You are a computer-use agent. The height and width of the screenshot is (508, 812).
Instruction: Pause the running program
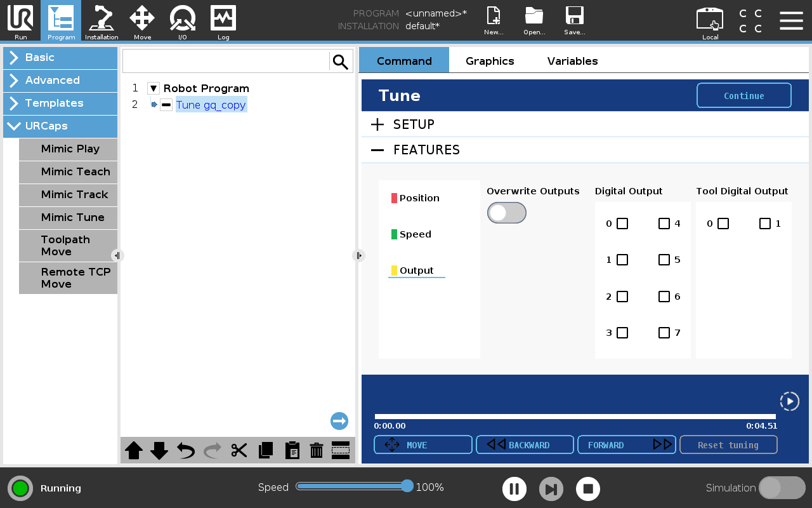514,489
